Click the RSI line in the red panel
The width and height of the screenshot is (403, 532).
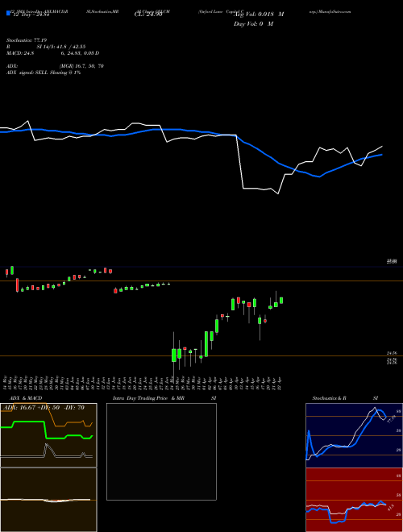pyautogui.click(x=356, y=508)
